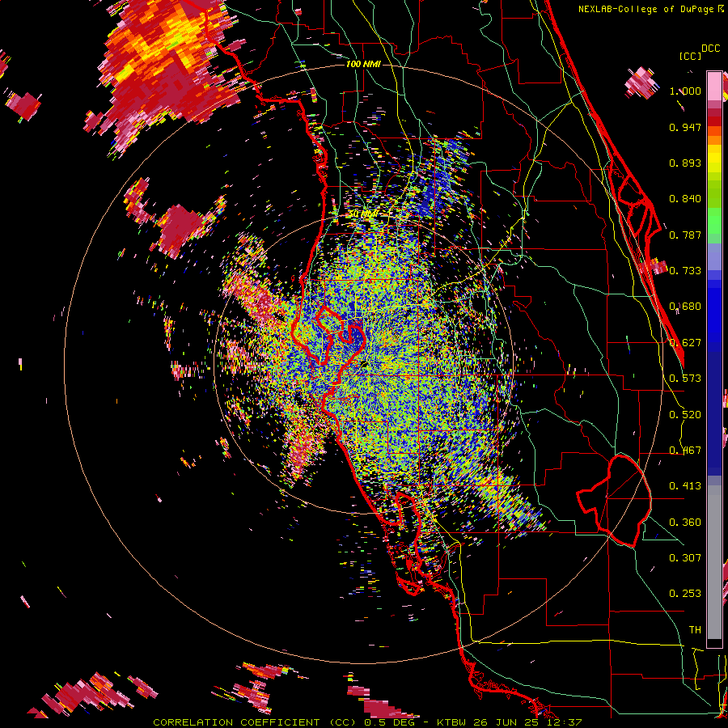Screen dimensions: 728x728
Task: Click the 1.000 scale value
Action: point(685,91)
